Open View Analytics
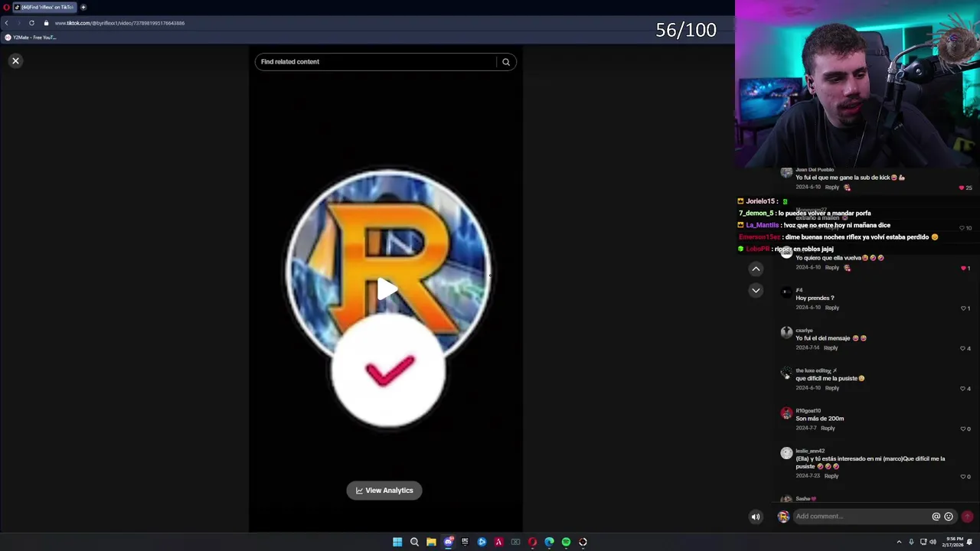The image size is (980, 551). pyautogui.click(x=384, y=491)
